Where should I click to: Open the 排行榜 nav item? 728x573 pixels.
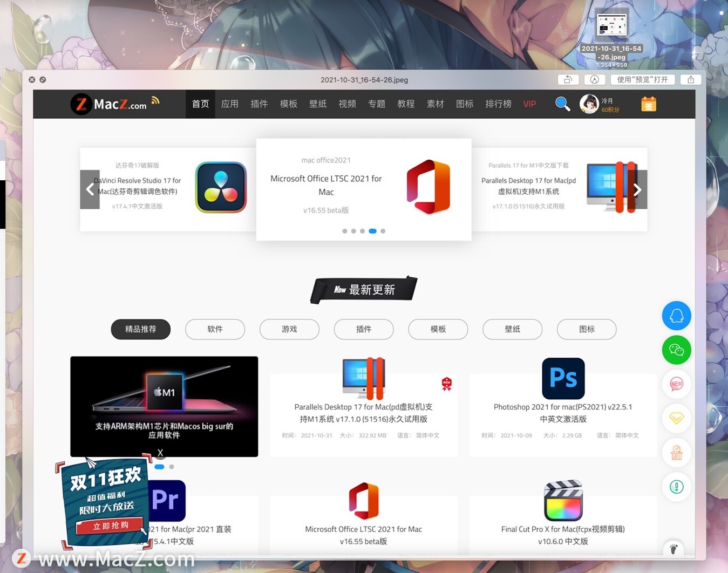498,104
